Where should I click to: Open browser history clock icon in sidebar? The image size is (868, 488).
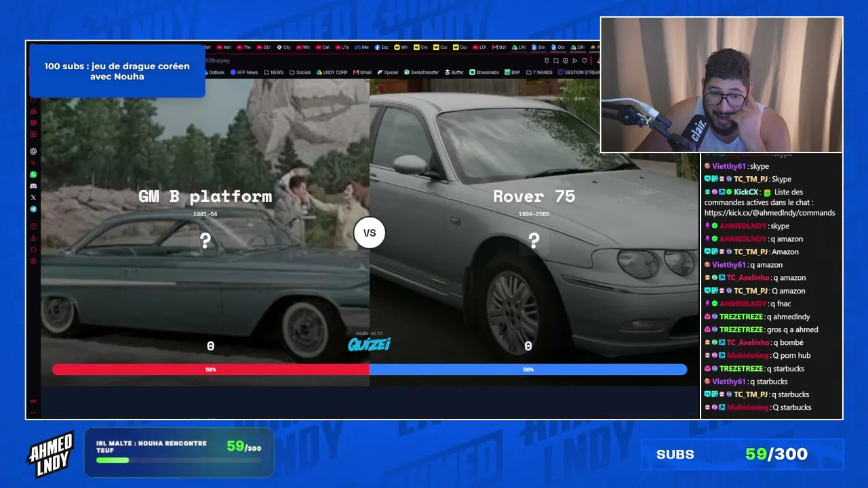click(33, 226)
